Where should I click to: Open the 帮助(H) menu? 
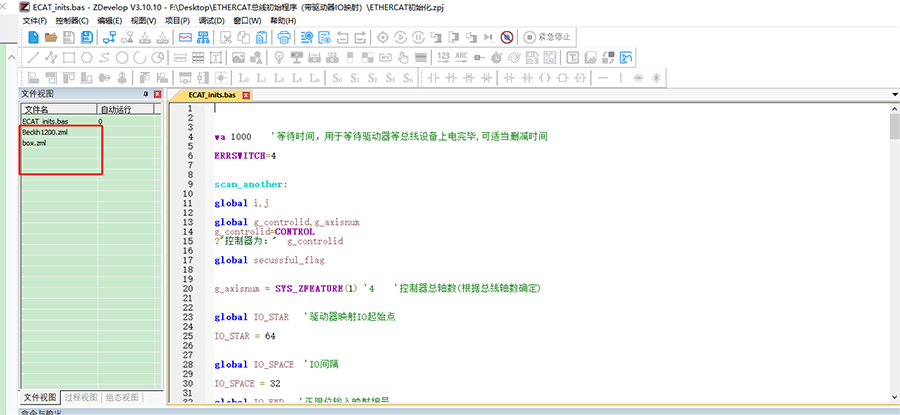click(x=283, y=21)
